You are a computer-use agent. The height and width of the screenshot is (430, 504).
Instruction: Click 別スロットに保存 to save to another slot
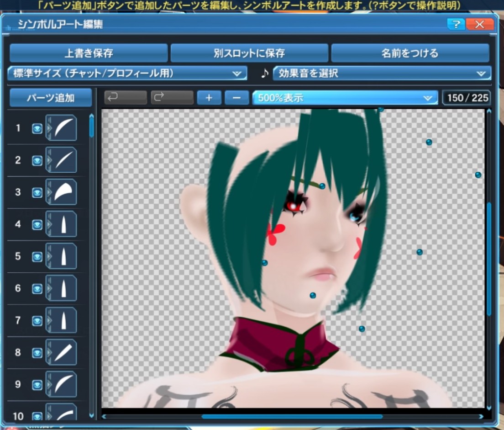coord(249,53)
